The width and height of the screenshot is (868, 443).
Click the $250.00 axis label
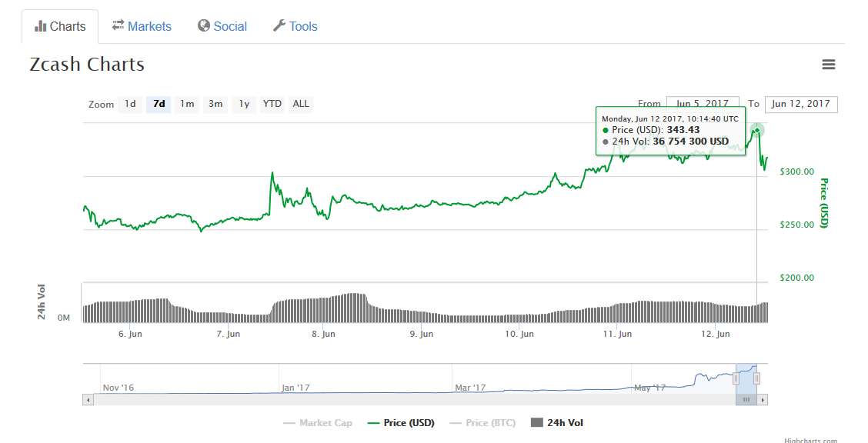click(x=797, y=225)
